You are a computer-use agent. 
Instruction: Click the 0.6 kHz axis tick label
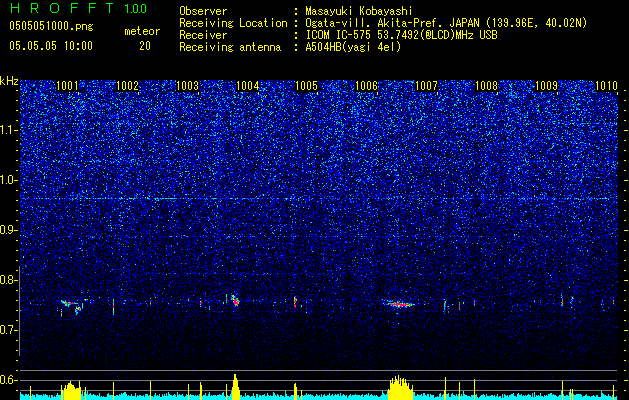tap(9, 380)
